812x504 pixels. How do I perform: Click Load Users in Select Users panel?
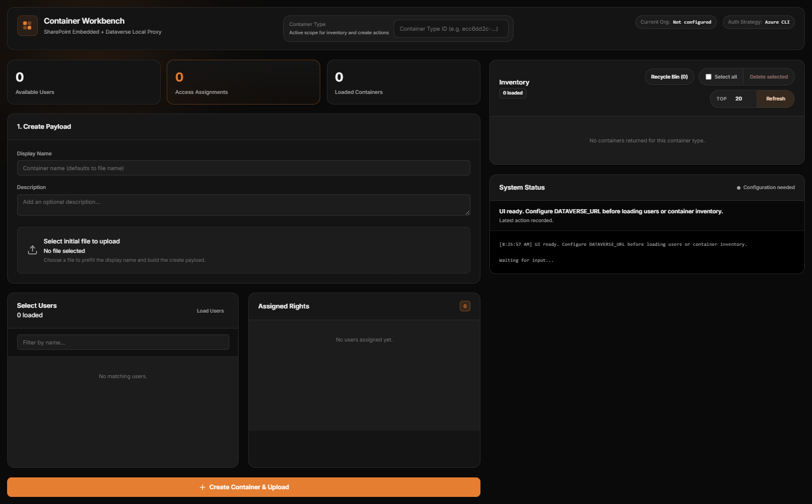(210, 311)
